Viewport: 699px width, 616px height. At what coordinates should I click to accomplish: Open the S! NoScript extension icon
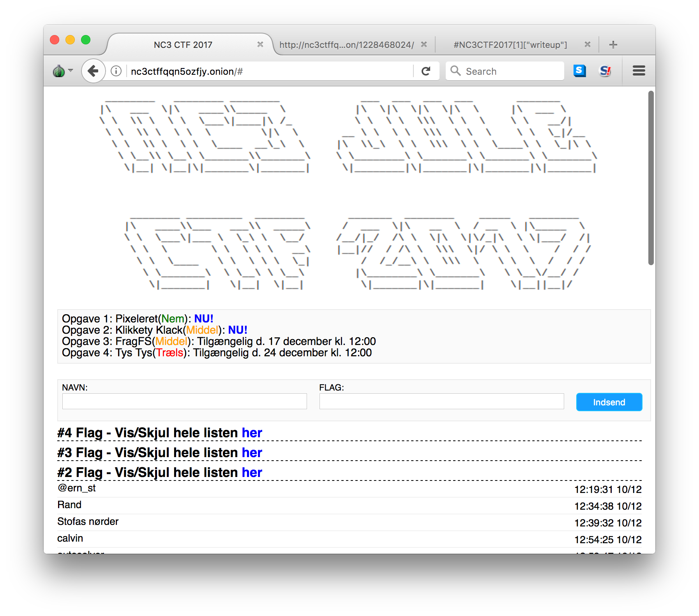coord(605,71)
